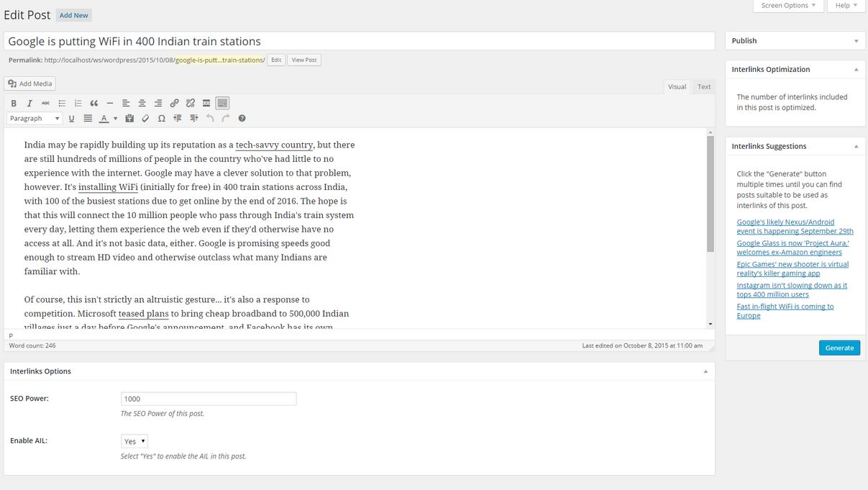Apply underline formatting
This screenshot has width=868, height=490.
(x=72, y=118)
